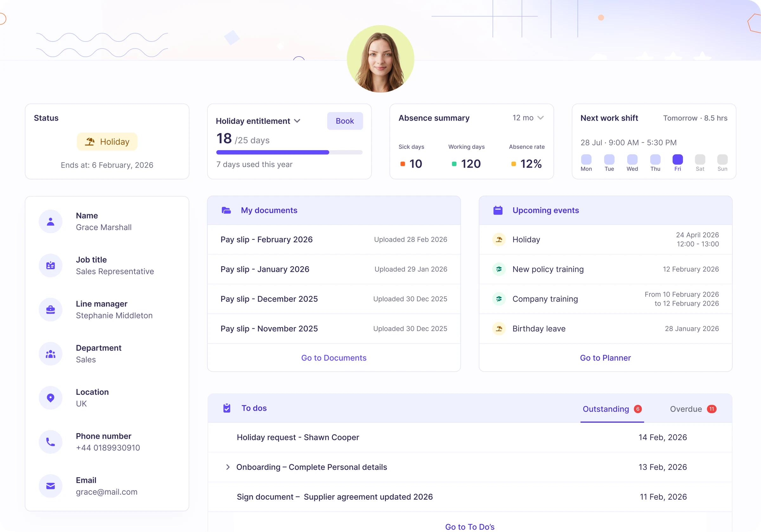Open Pay slip - January 2026

(334, 269)
